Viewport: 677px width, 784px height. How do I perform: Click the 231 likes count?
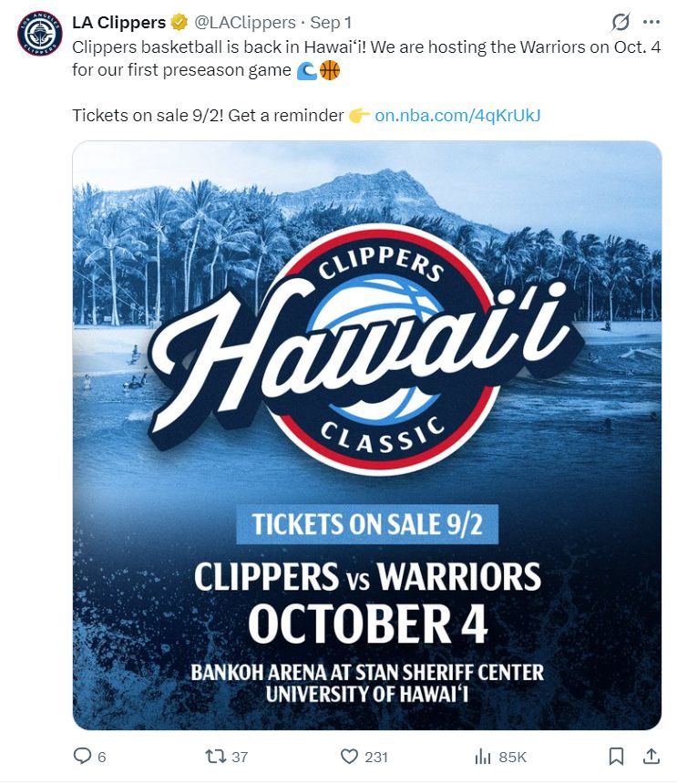(x=376, y=757)
